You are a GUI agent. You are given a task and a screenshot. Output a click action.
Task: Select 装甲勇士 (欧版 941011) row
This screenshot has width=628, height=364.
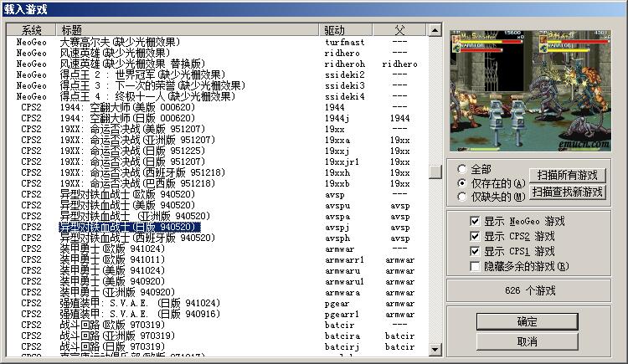click(x=216, y=259)
